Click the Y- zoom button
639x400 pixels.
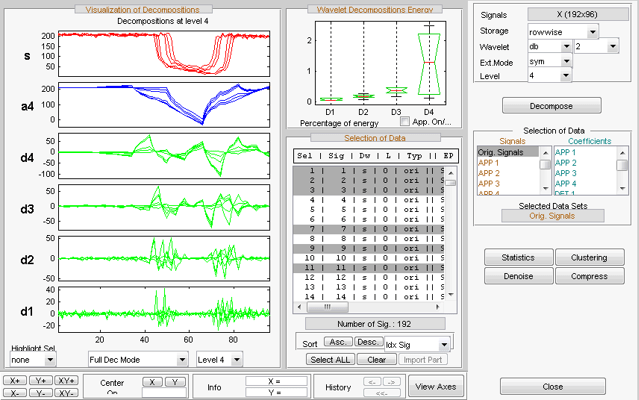pyautogui.click(x=40, y=393)
